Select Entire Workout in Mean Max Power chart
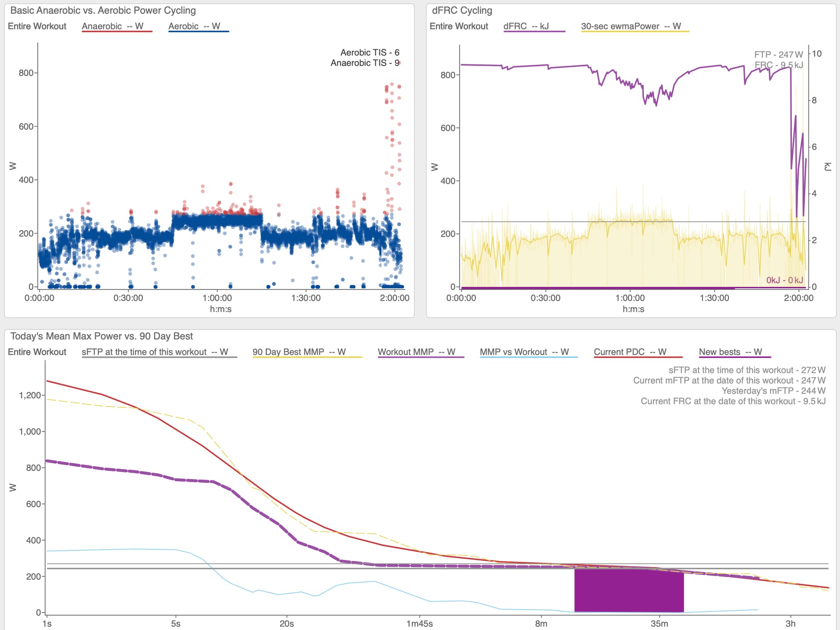This screenshot has width=840, height=630. pyautogui.click(x=37, y=352)
